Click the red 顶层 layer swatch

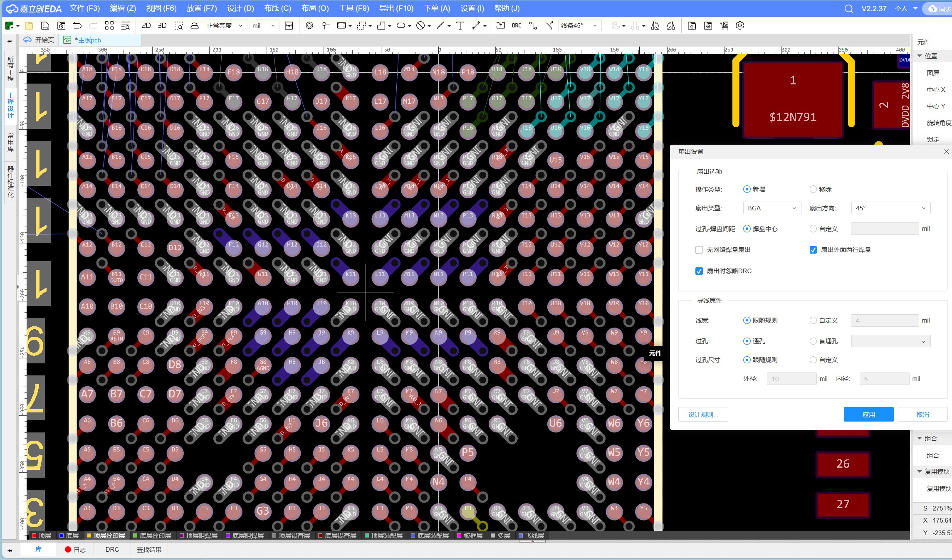click(x=34, y=535)
